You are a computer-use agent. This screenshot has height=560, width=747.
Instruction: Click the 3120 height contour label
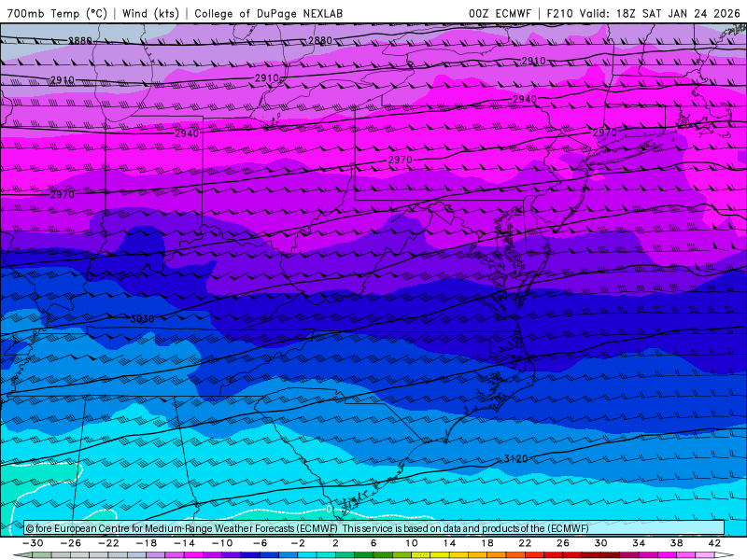pyautogui.click(x=516, y=459)
